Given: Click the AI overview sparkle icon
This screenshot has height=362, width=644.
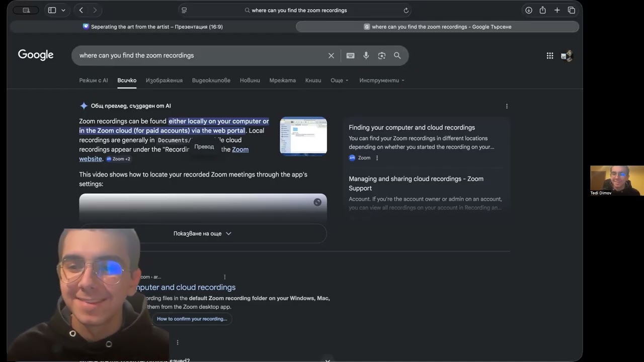Looking at the screenshot, I should point(84,106).
